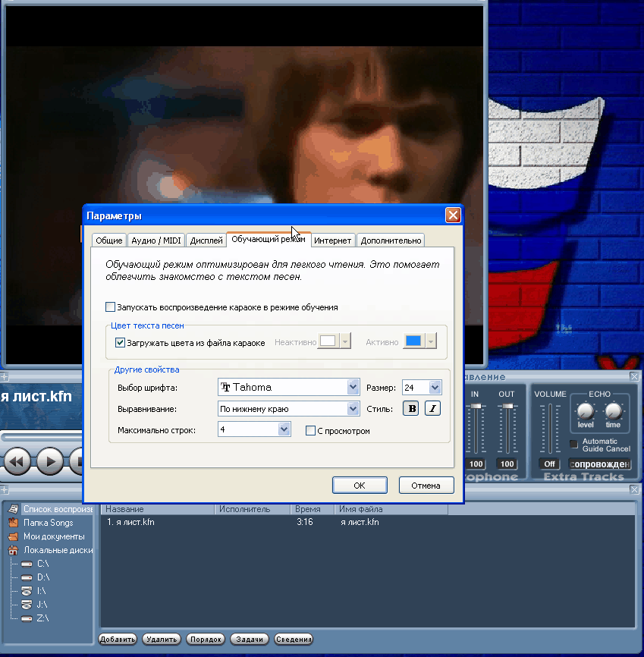
Task: Select the Обучающий режим tab
Action: (x=269, y=239)
